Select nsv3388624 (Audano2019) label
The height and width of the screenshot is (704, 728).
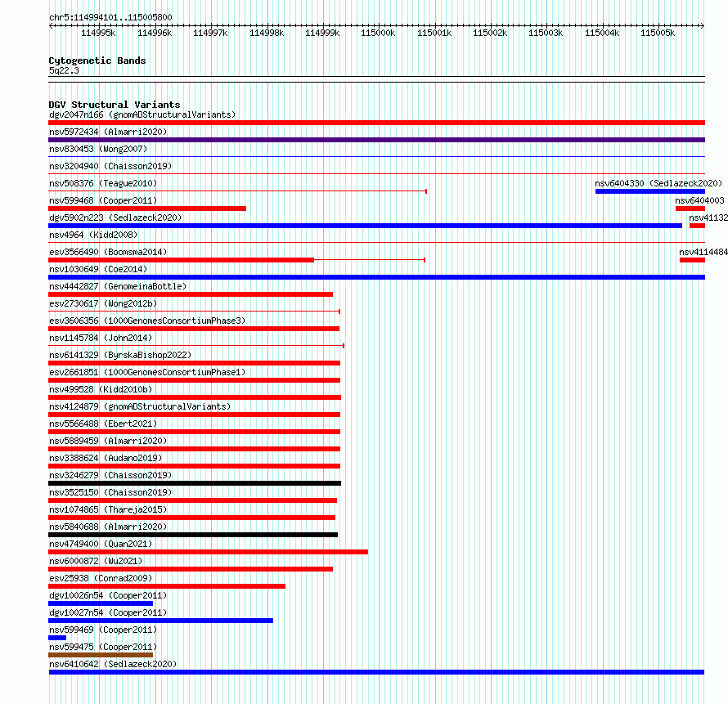(106, 458)
